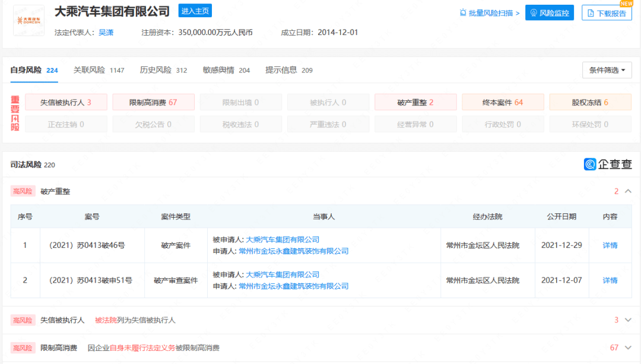
Task: Click the 批量风险扫描 bell icon
Action: (463, 12)
